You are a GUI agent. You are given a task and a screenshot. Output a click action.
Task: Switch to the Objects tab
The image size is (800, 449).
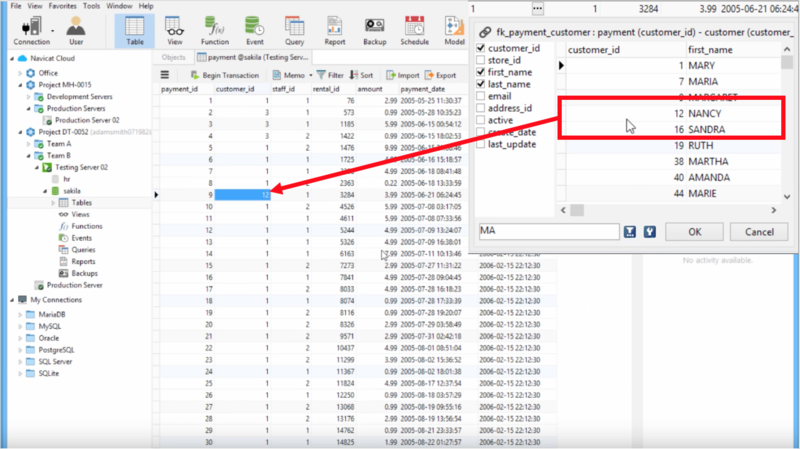click(x=173, y=57)
